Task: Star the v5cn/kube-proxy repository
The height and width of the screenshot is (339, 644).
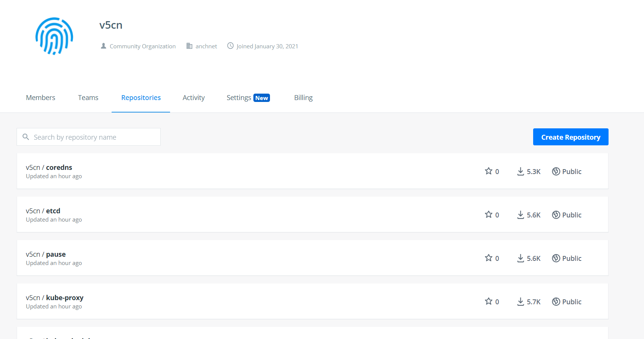Action: (489, 301)
